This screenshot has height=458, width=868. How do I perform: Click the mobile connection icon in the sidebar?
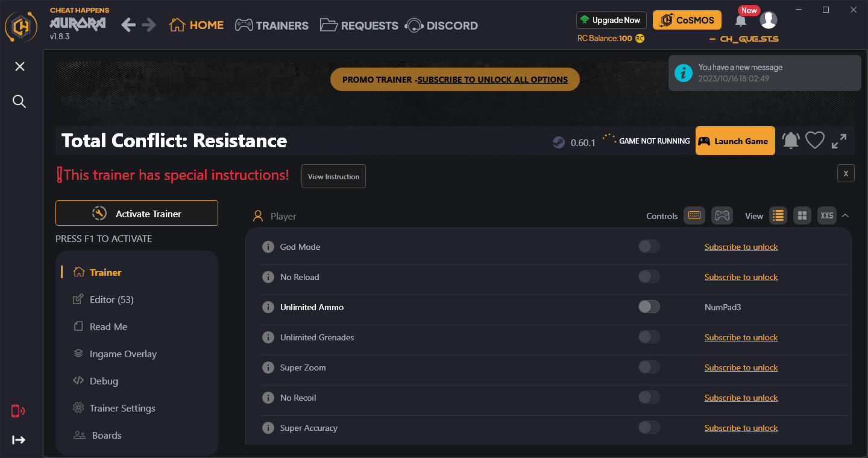[17, 411]
